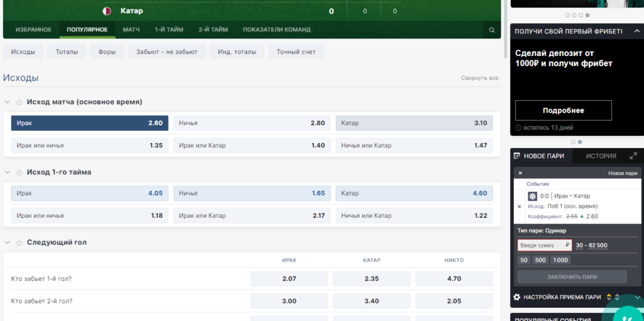The height and width of the screenshot is (321, 644).
Task: Focus the Введи сумму stake field
Action: [545, 245]
